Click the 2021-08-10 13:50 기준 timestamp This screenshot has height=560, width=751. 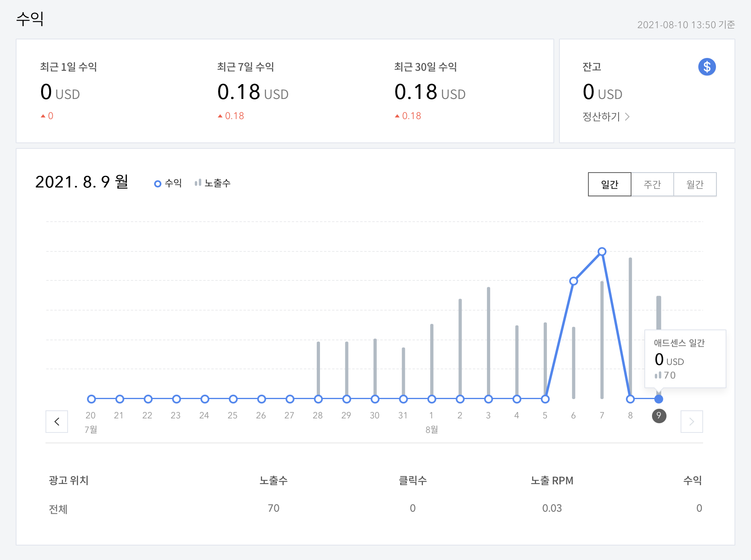coord(686,25)
